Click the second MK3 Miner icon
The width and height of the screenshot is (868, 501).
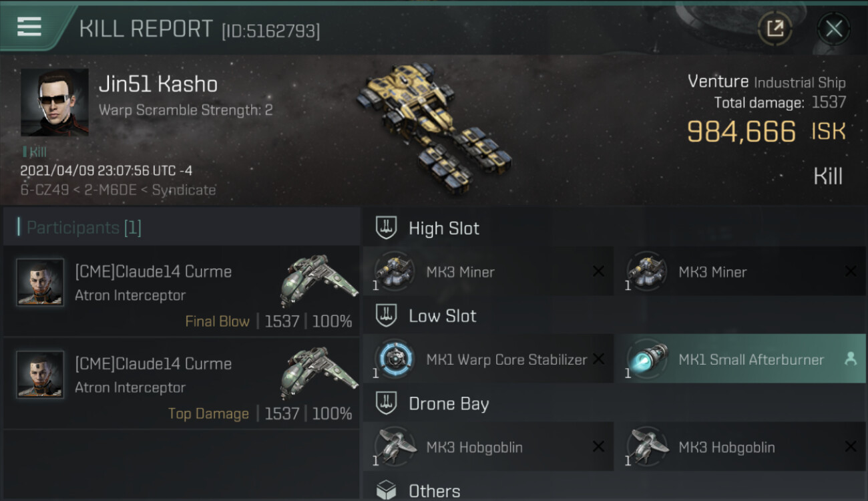click(646, 271)
